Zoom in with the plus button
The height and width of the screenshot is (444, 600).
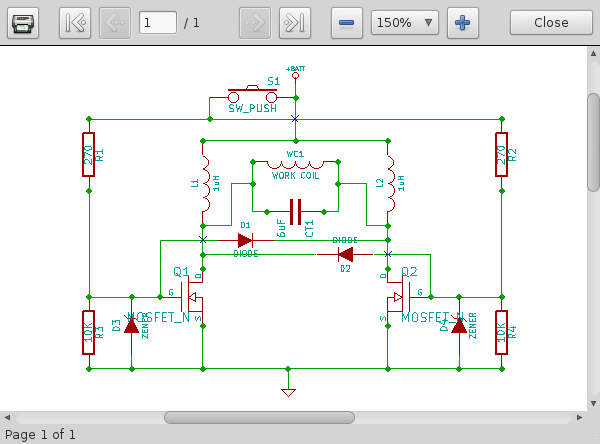[463, 23]
